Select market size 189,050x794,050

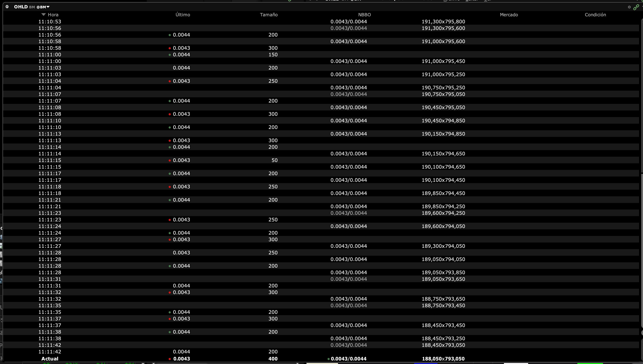443,259
